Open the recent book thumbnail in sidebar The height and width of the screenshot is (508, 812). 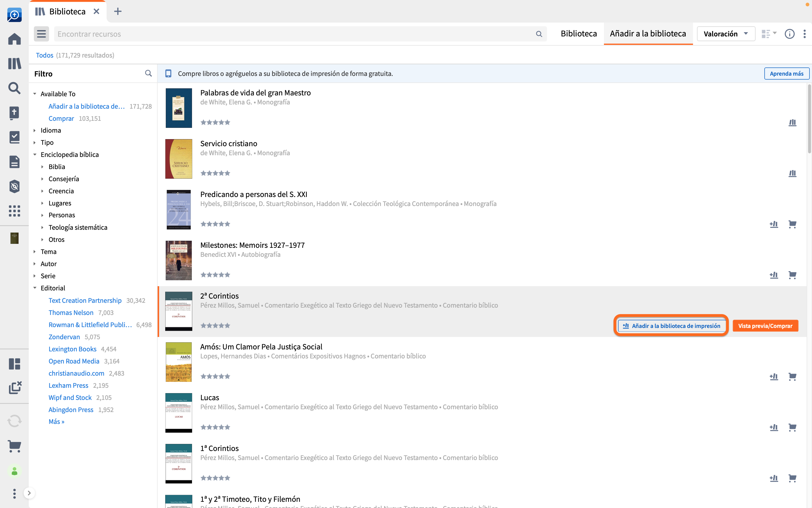[x=14, y=238]
